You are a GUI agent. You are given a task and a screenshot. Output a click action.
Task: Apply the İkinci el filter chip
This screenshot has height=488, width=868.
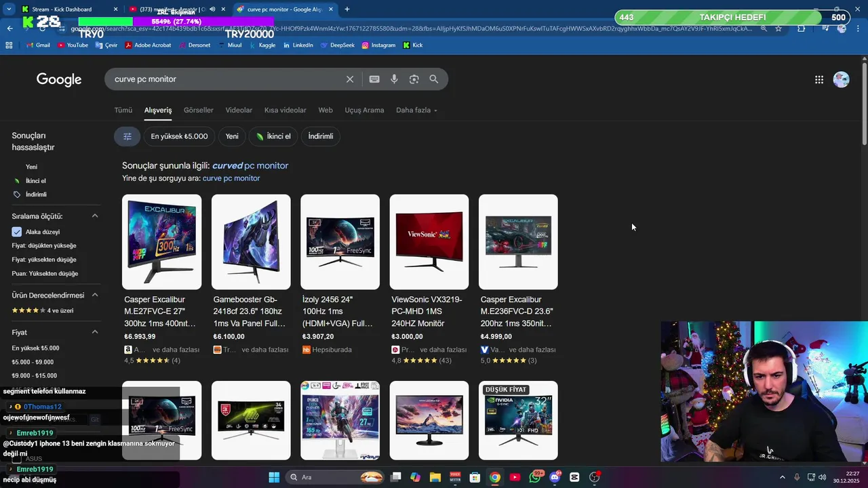coord(273,136)
